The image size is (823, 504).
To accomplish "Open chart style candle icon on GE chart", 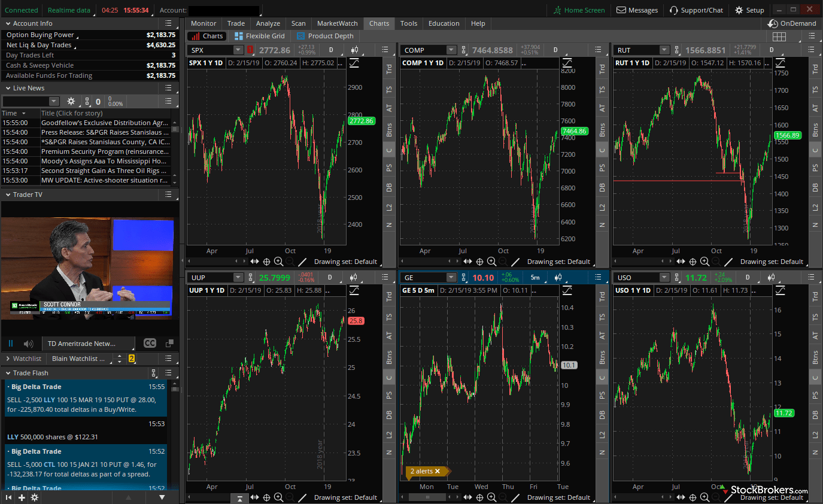I will [x=558, y=278].
